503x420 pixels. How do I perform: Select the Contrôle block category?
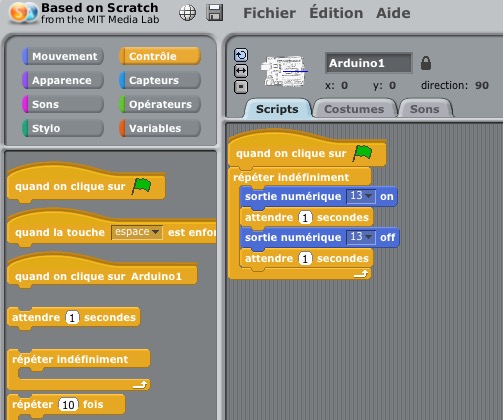click(x=160, y=56)
